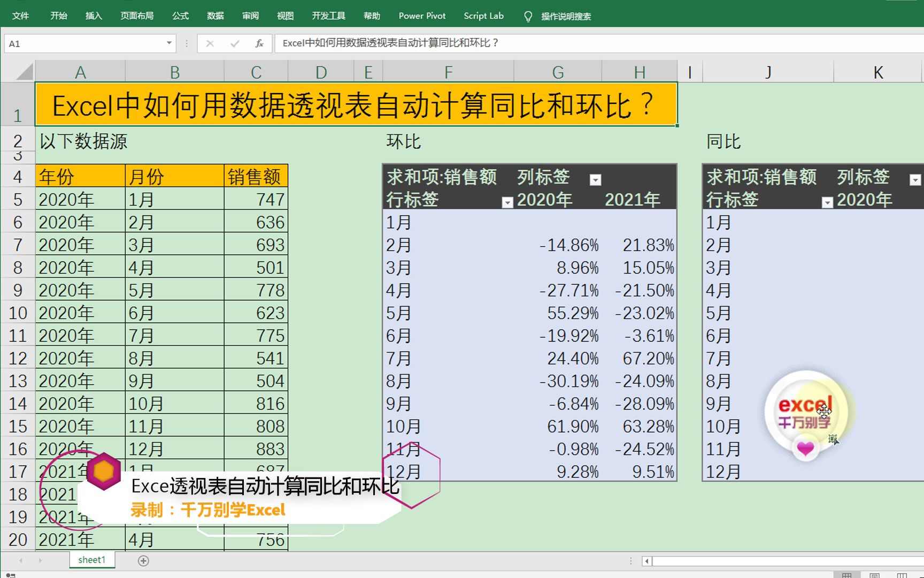Click the previous sheet navigation arrow

(x=21, y=560)
